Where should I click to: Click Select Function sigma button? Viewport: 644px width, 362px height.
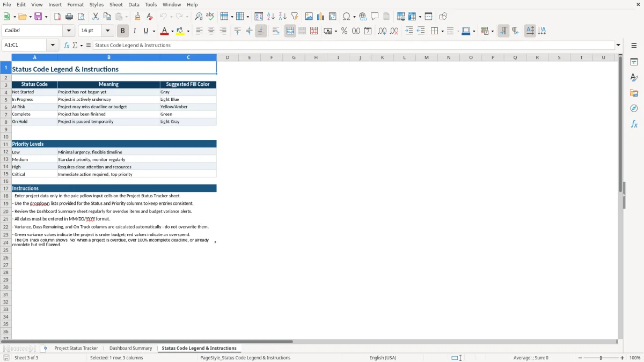point(75,45)
